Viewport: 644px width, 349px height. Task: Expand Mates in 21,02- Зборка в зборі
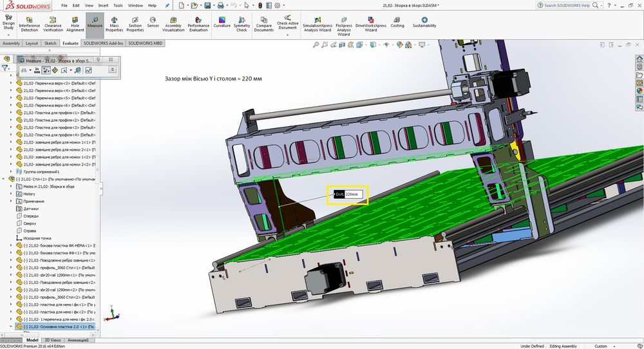(11, 186)
